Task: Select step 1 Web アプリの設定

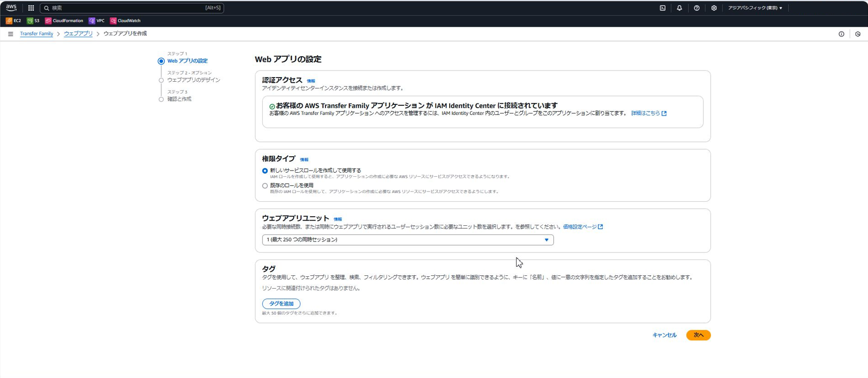Action: tap(187, 61)
